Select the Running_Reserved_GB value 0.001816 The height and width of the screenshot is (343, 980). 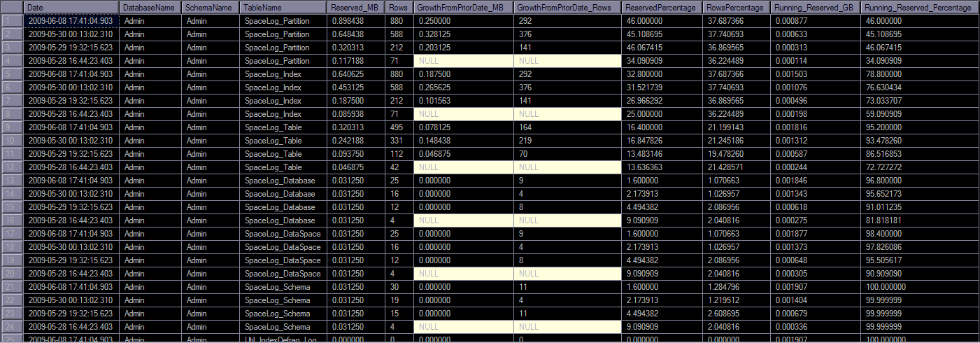point(816,127)
